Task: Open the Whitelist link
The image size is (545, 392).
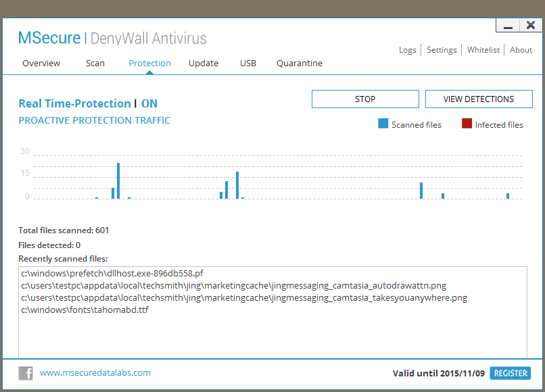Action: [483, 50]
